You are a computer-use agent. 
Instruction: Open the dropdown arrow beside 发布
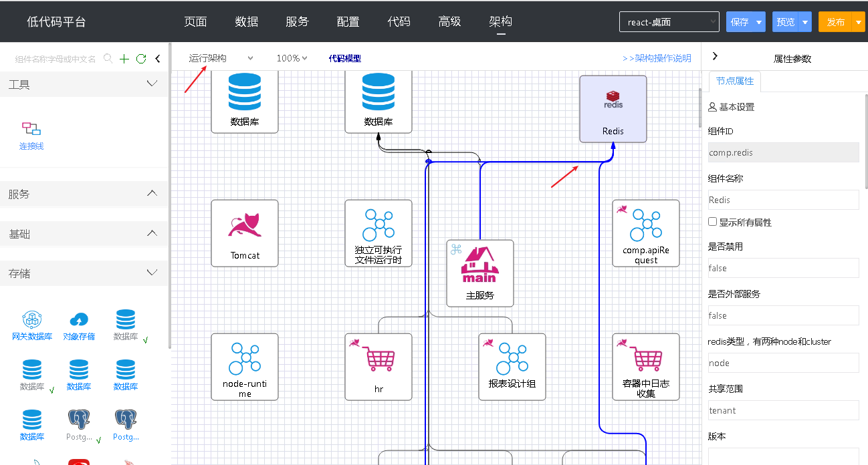tap(859, 22)
